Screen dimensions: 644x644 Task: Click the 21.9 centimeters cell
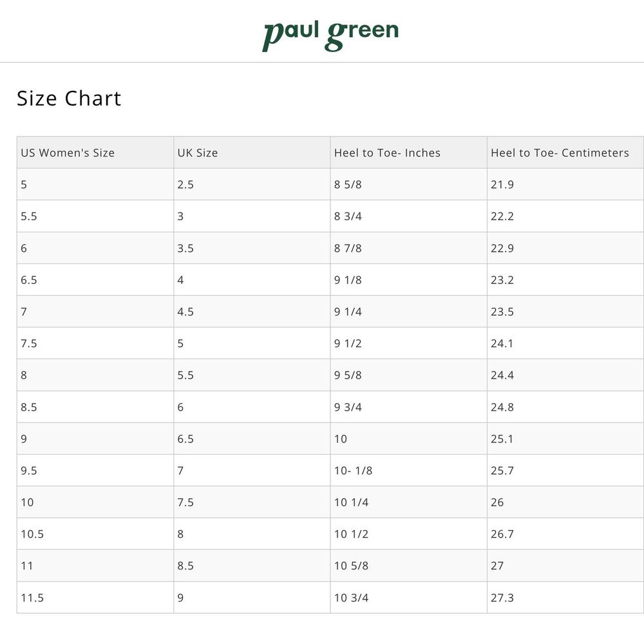[565, 184]
